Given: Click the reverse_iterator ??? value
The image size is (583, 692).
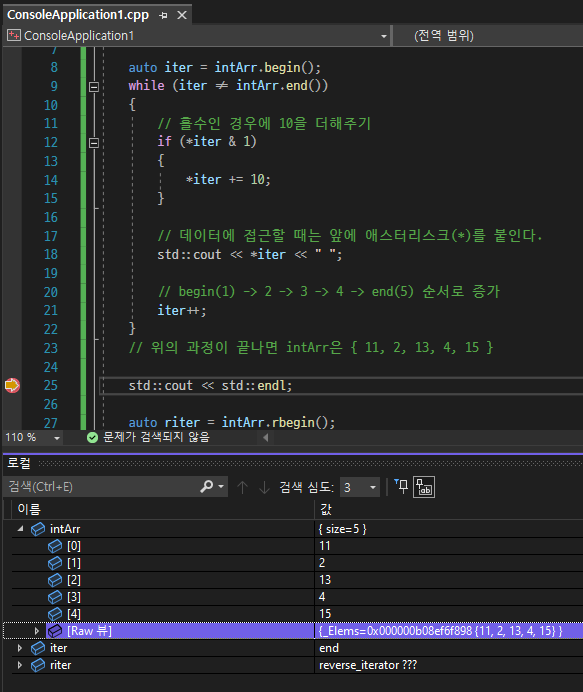Looking at the screenshot, I should [x=368, y=665].
